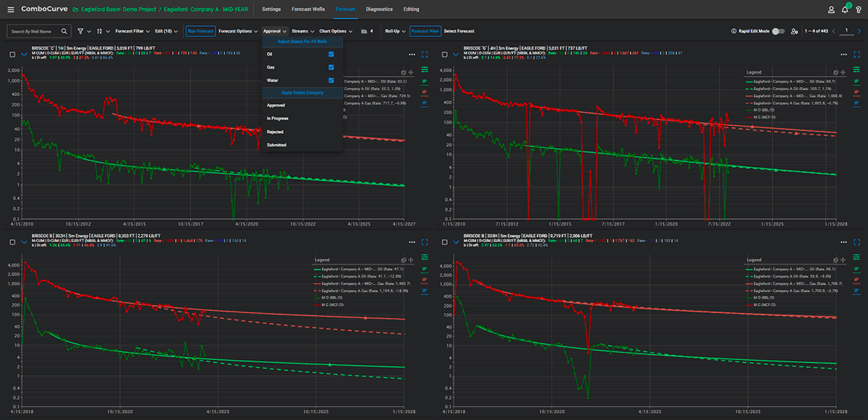Image resolution: width=868 pixels, height=420 pixels.
Task: Open the user account profile icon
Action: 831,9
